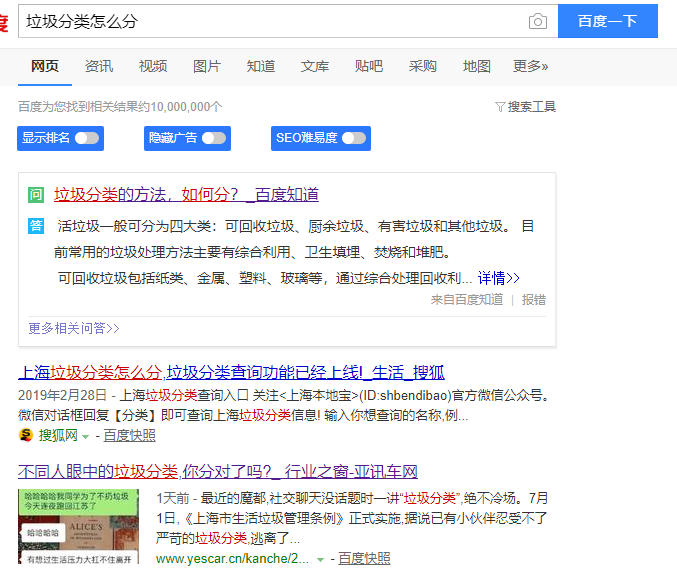Click the 搜狐网 source name
This screenshot has width=677, height=579.
58,435
